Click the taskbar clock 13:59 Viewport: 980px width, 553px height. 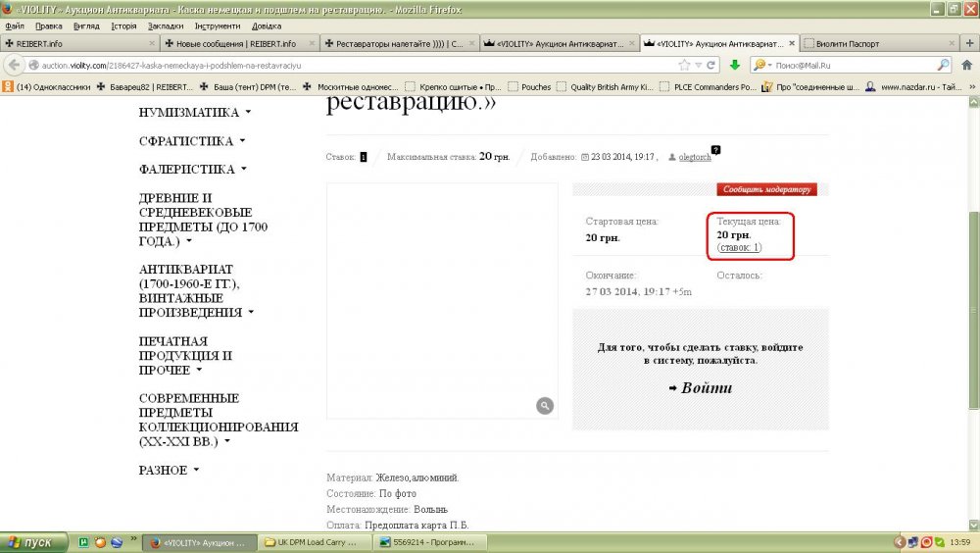(x=960, y=542)
